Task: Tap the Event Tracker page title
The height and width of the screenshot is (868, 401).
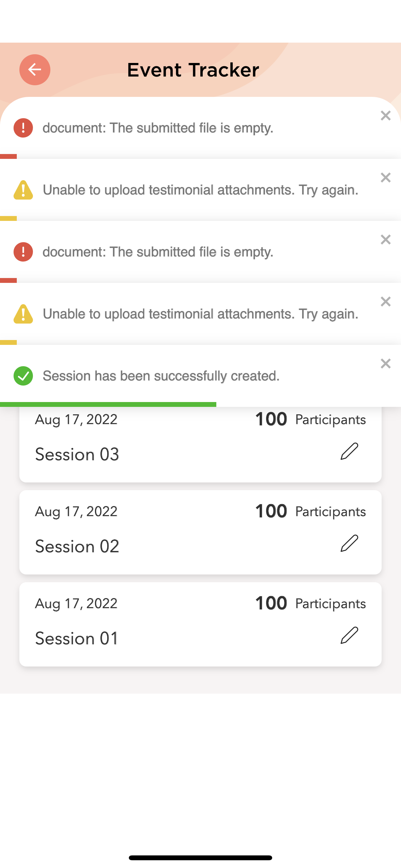Action: point(193,70)
